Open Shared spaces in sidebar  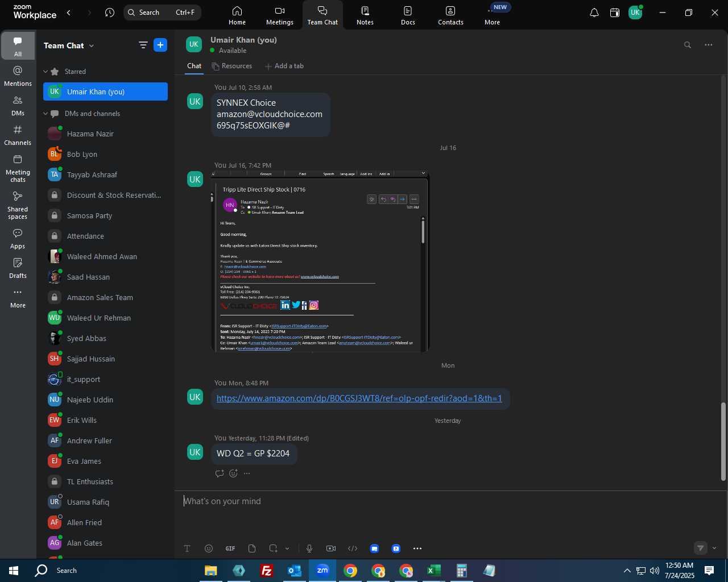click(18, 205)
